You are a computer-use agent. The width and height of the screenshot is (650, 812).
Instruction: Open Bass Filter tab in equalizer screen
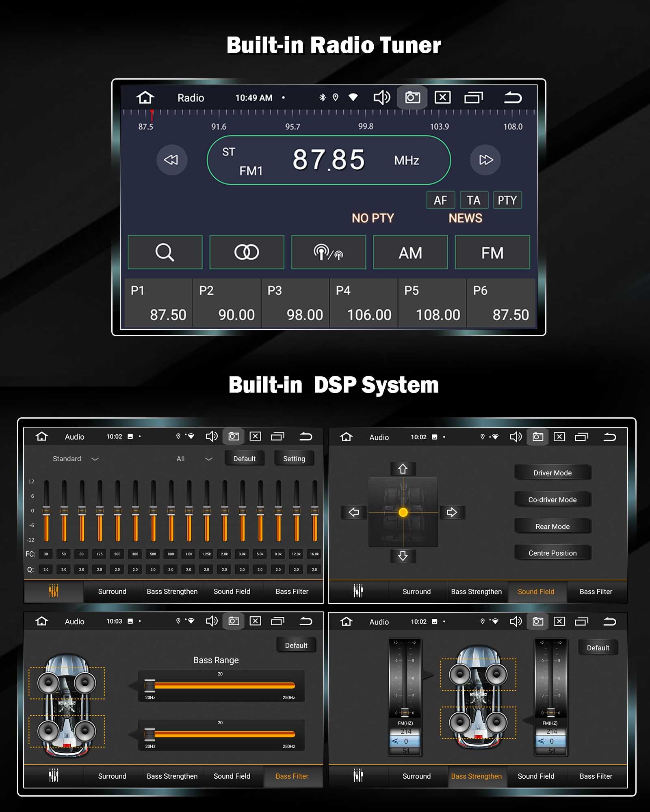[292, 592]
